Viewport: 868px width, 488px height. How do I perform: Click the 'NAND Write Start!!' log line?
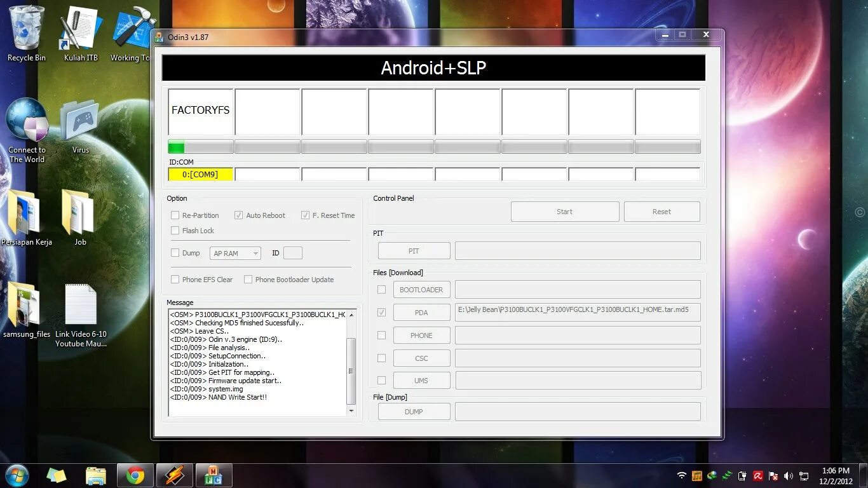pyautogui.click(x=218, y=398)
